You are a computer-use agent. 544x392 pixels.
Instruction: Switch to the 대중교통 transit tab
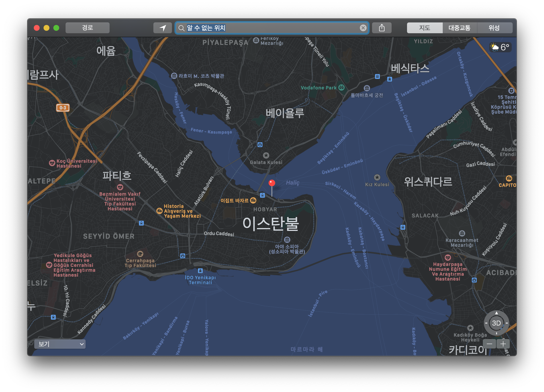pos(459,28)
